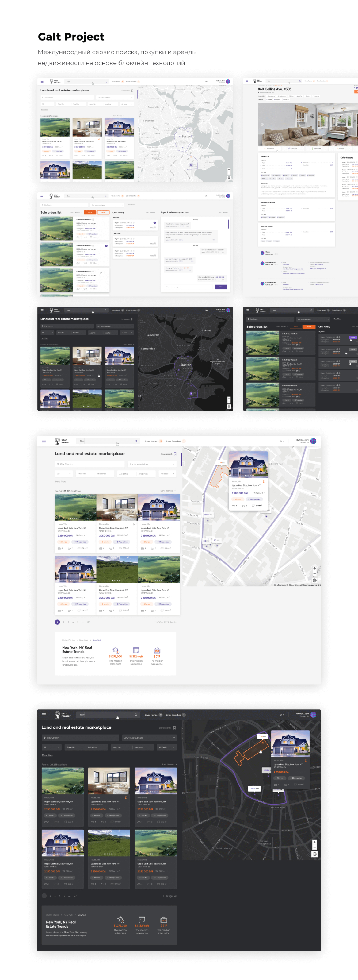Click user avatar in large dark mockup header

coord(313,715)
